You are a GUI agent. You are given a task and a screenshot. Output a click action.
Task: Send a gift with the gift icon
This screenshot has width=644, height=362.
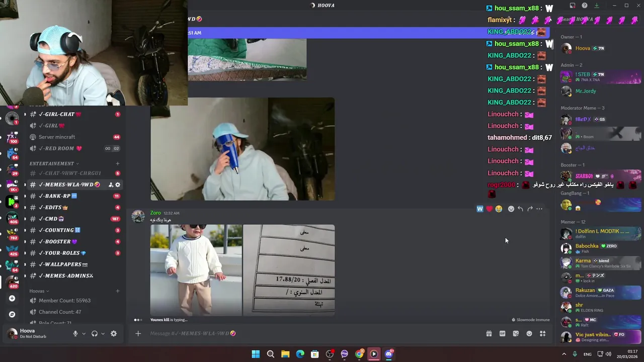click(489, 333)
